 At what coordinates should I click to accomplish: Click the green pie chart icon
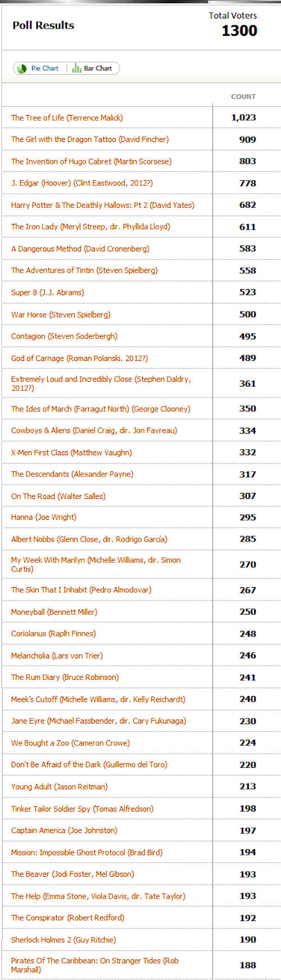point(22,68)
